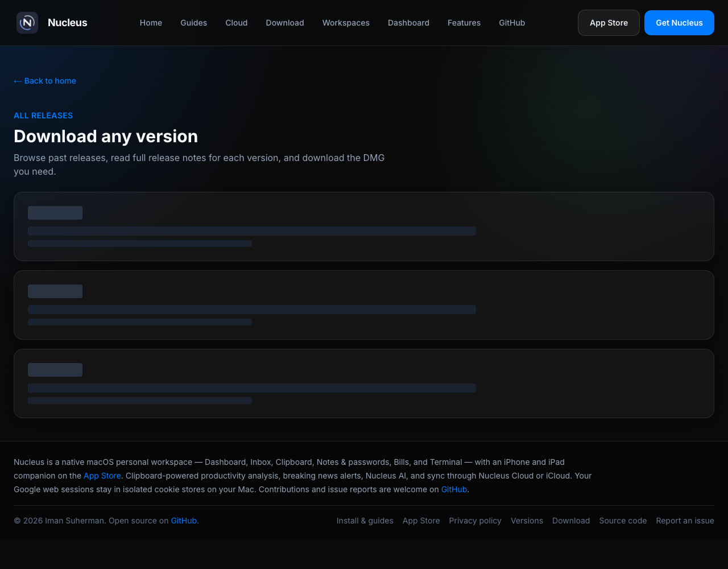
Task: Open the Install & guides footer link
Action: click(365, 521)
